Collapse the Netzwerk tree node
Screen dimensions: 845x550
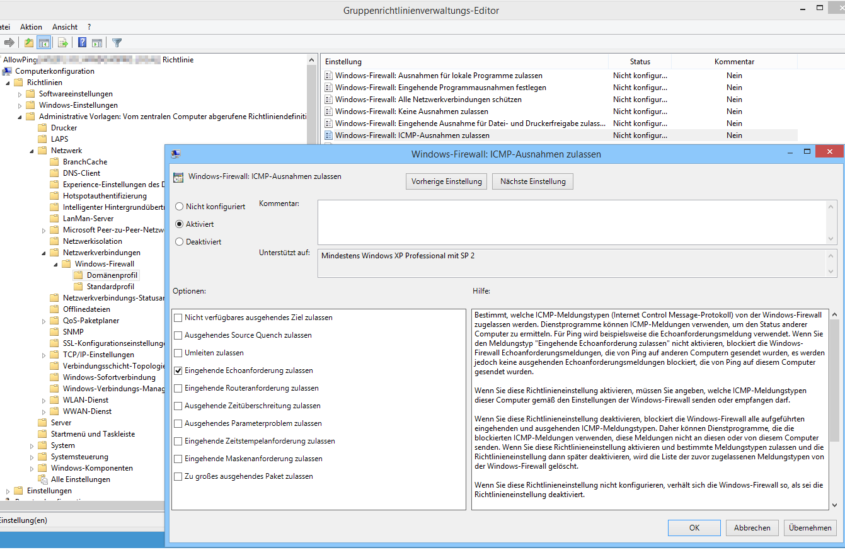(x=32, y=151)
